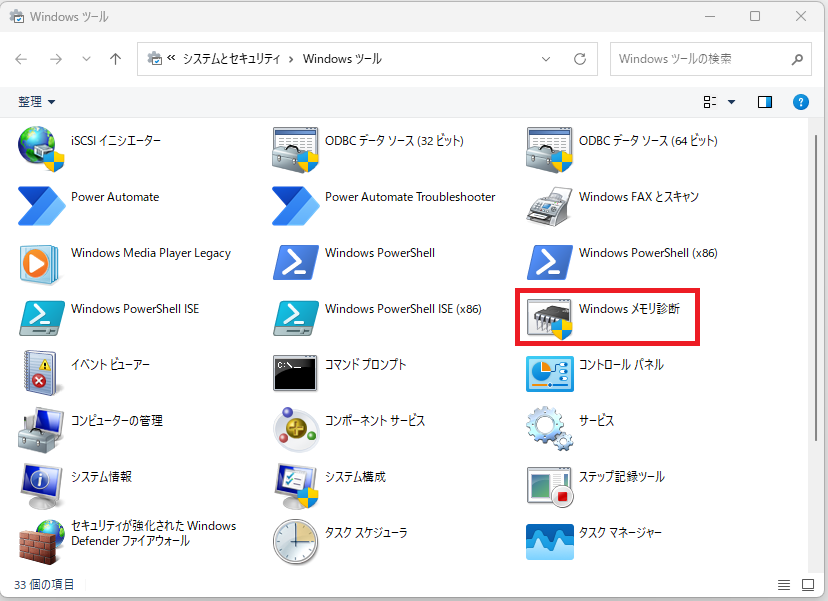Click the Defender ファイアウォール brick wall icon

(x=42, y=541)
